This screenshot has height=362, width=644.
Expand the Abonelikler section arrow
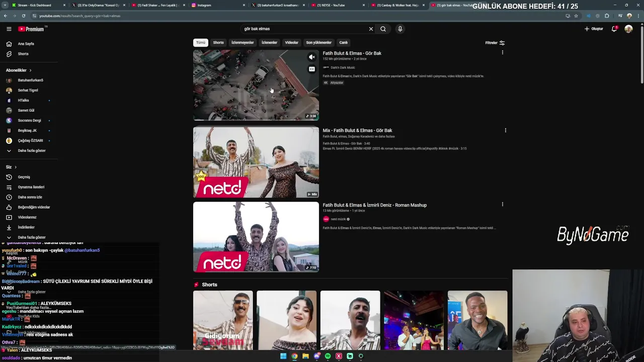[30, 70]
